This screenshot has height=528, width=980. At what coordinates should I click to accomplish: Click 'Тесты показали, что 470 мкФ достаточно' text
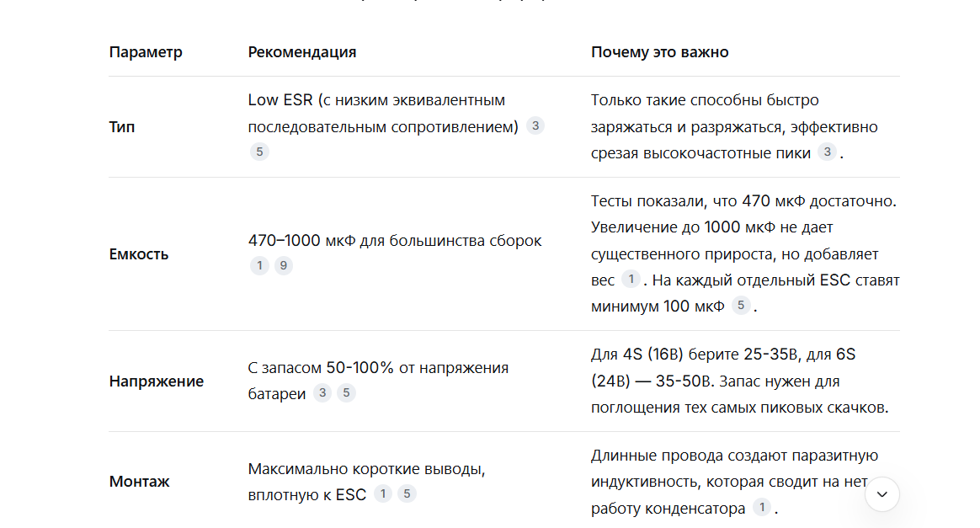(x=743, y=201)
